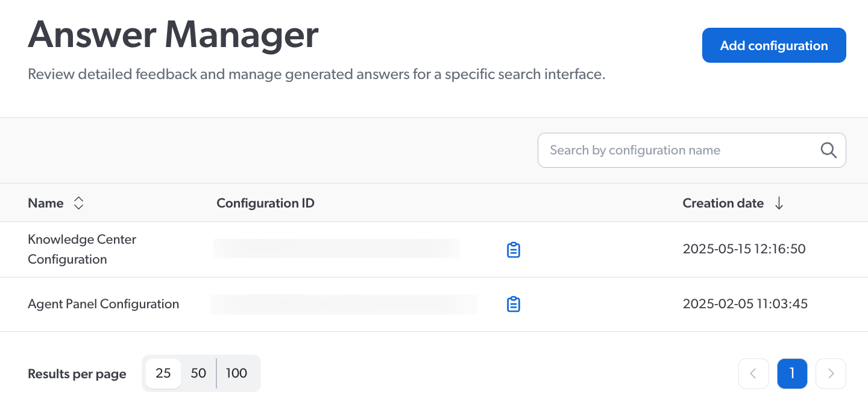The height and width of the screenshot is (409, 868).
Task: Select date 2025-02-05 11:03:45
Action: [x=745, y=304]
